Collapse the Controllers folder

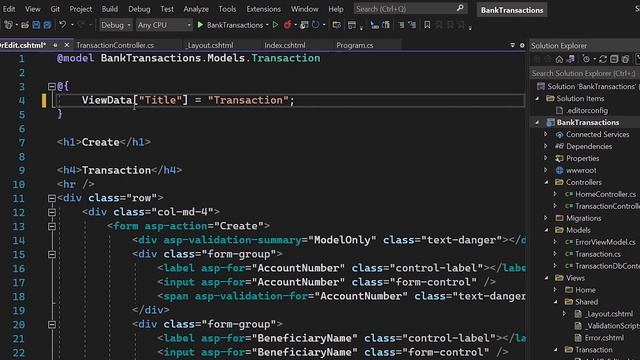tap(546, 182)
